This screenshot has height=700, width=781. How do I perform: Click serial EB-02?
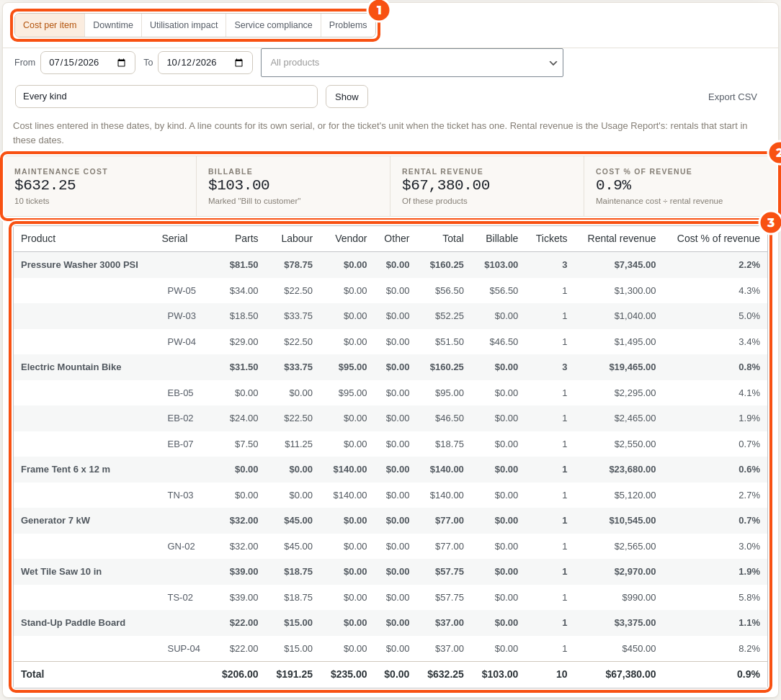pyautogui.click(x=180, y=418)
